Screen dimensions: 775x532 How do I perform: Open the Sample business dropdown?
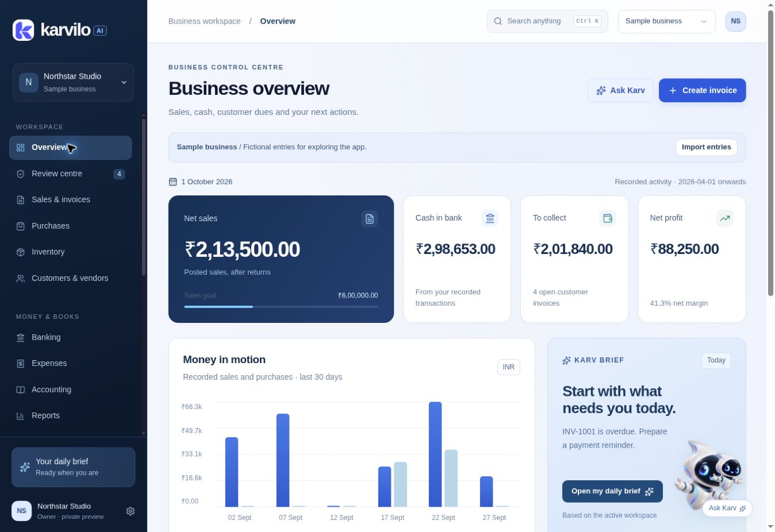point(667,21)
